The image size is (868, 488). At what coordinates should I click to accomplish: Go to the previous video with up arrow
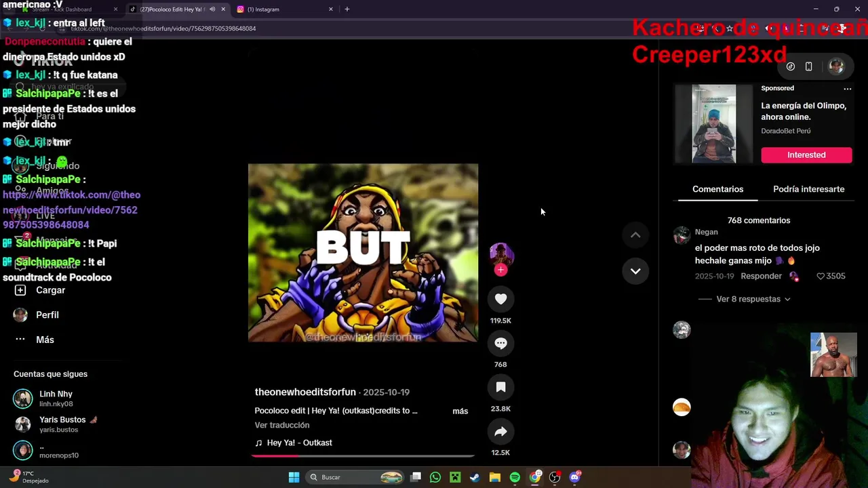click(635, 235)
